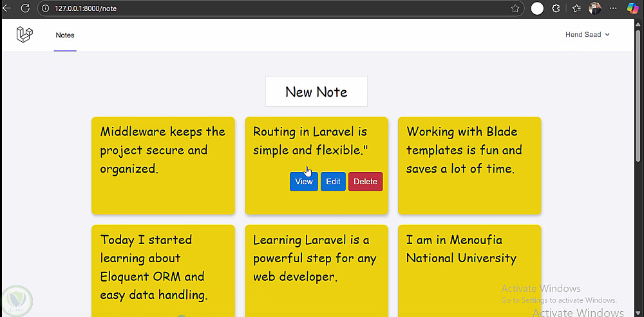
Task: Open browser Settings and more menu
Action: click(x=612, y=8)
